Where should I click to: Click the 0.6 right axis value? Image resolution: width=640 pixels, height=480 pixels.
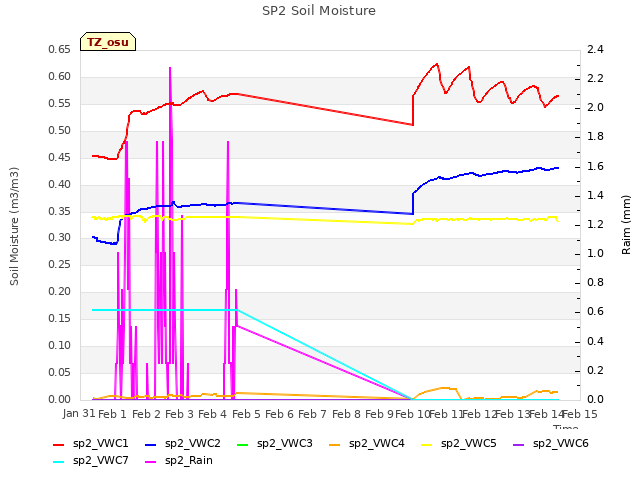pyautogui.click(x=595, y=312)
